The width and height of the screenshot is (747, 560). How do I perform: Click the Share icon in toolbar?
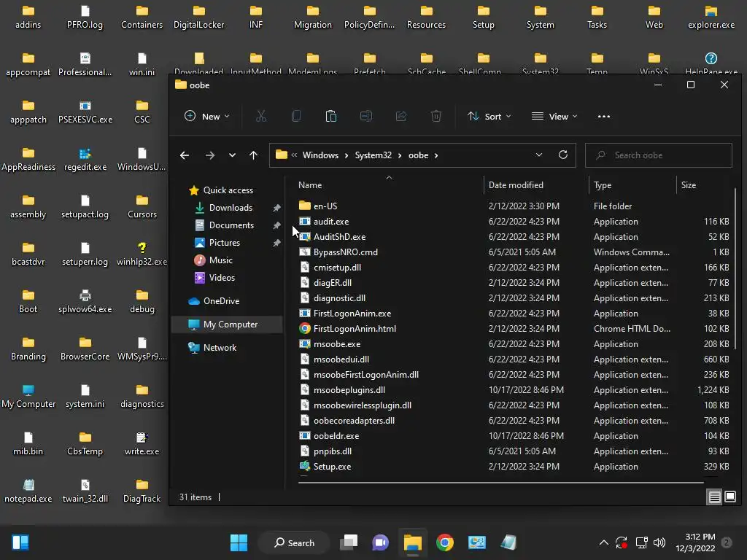(x=401, y=116)
